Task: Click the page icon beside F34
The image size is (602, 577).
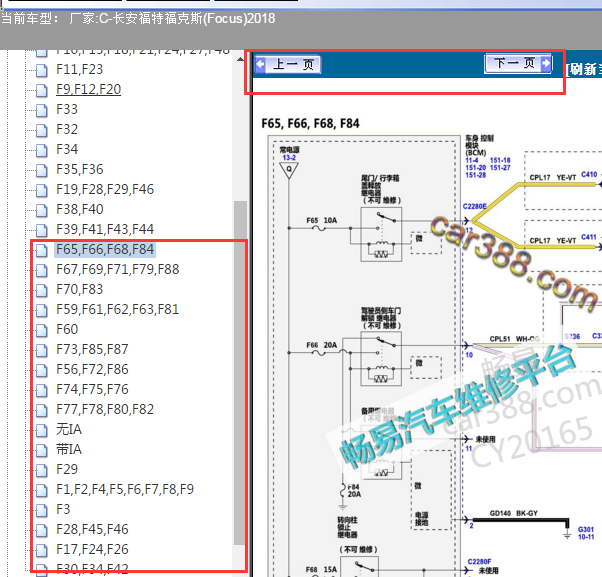Action: [41, 150]
